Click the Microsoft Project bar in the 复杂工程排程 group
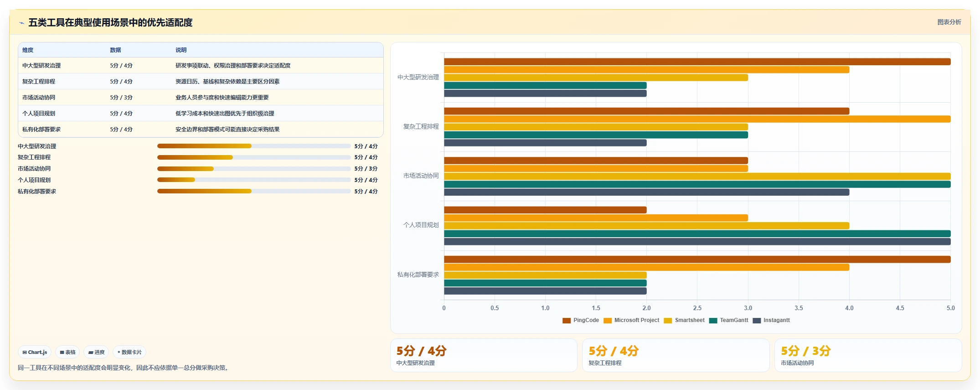The width and height of the screenshot is (980, 390). coord(697,119)
